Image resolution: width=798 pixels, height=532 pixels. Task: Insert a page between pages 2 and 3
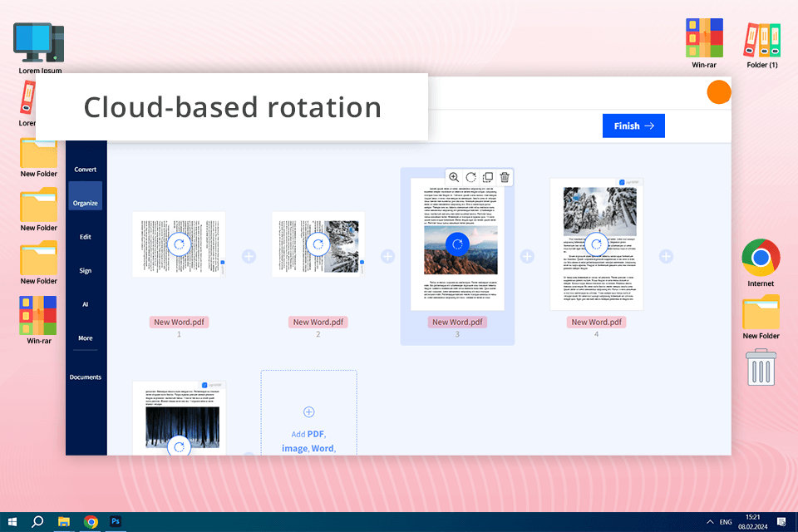pyautogui.click(x=388, y=256)
